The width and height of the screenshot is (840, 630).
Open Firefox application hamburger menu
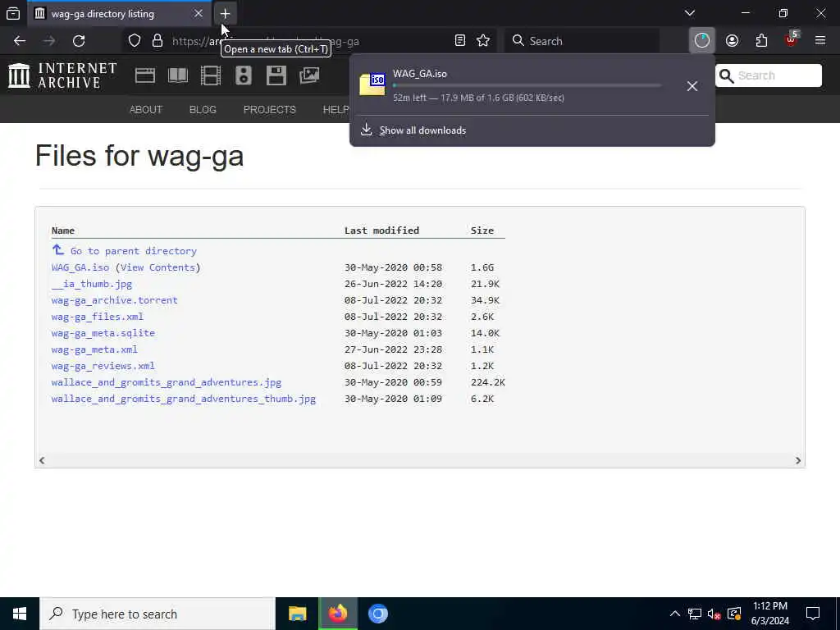[x=820, y=41]
